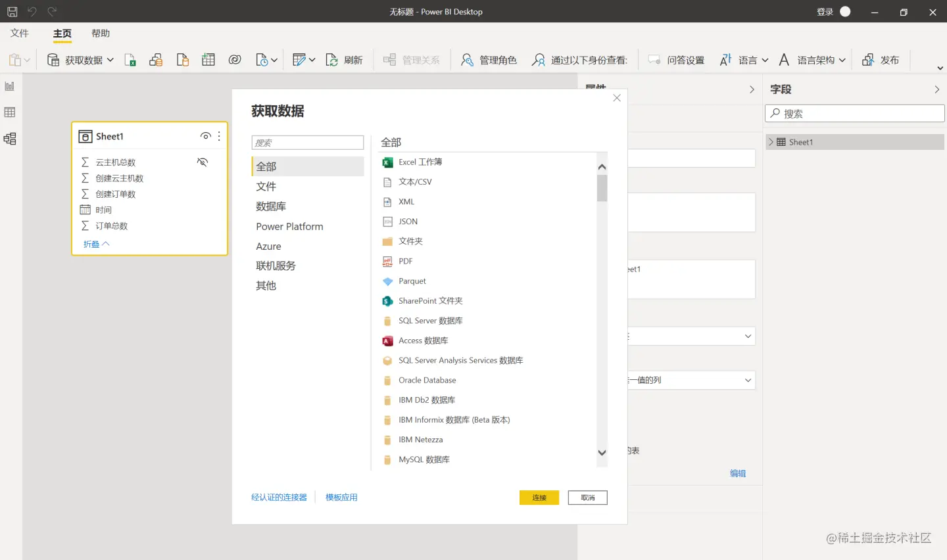Click the Undo arrow icon

(32, 12)
